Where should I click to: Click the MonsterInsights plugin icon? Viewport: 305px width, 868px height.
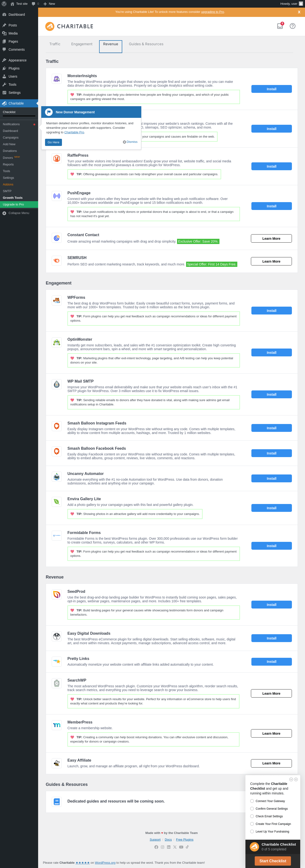(57, 79)
